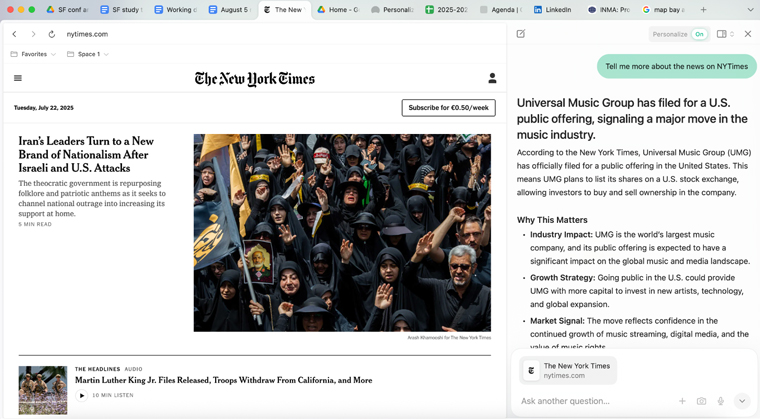Switch to the SF conf tab
Image resolution: width=760 pixels, height=419 pixels.
[x=67, y=10]
